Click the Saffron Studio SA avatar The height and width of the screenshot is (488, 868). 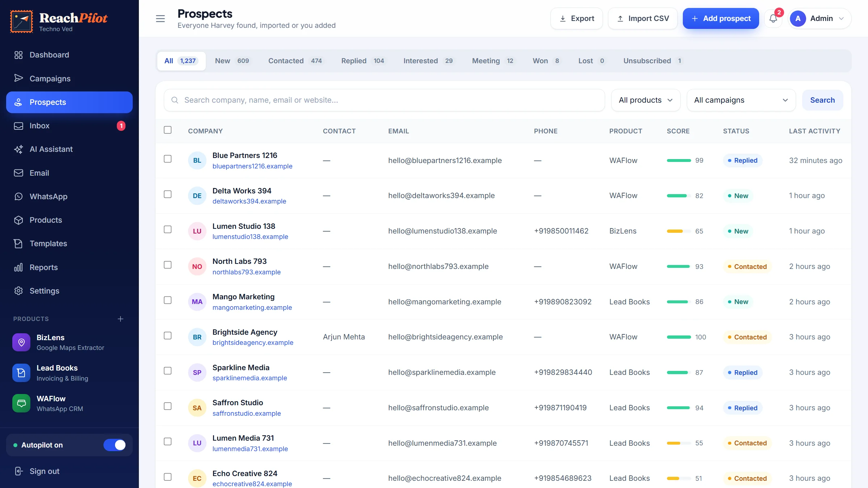click(197, 408)
